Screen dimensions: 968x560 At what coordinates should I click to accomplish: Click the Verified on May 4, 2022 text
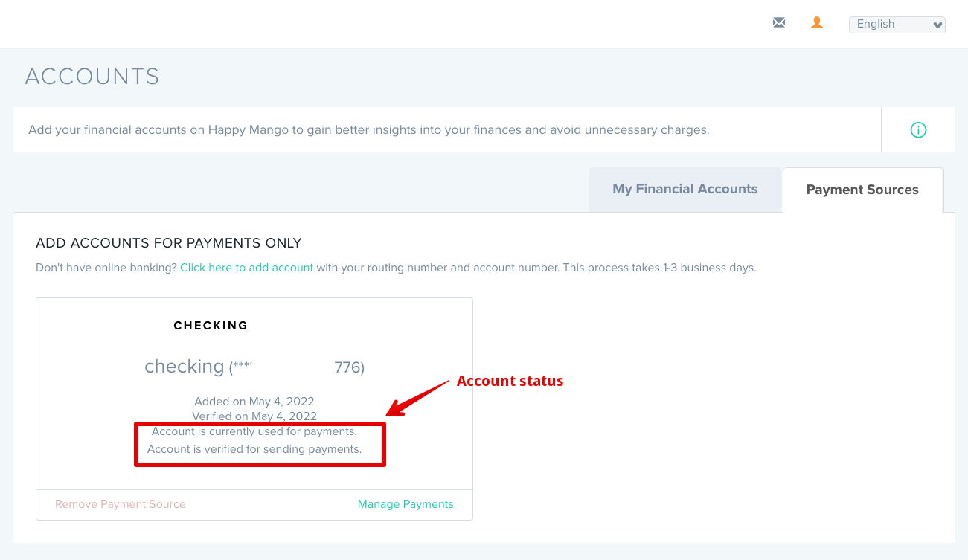(254, 416)
